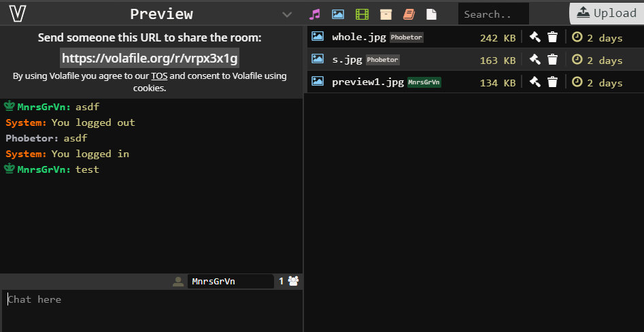Filter files by image type
The width and height of the screenshot is (644, 332).
[337, 14]
